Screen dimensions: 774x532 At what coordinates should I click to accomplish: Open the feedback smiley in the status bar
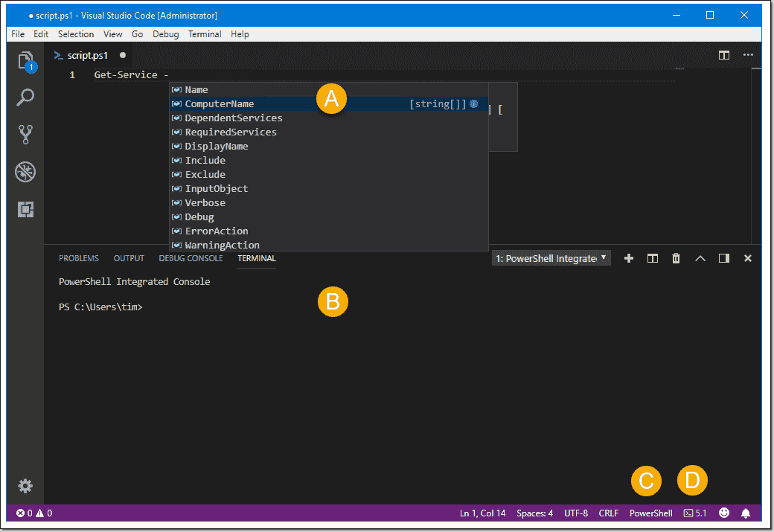point(724,513)
